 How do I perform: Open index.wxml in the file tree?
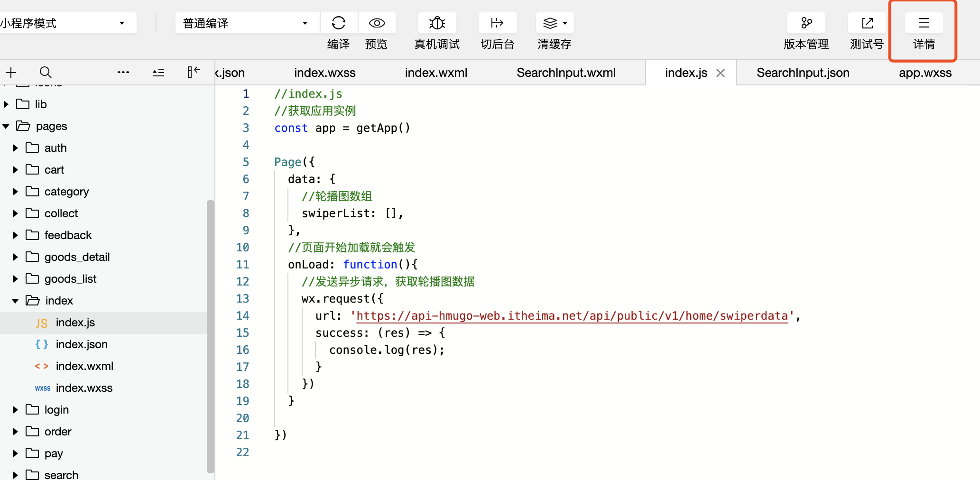click(x=84, y=366)
